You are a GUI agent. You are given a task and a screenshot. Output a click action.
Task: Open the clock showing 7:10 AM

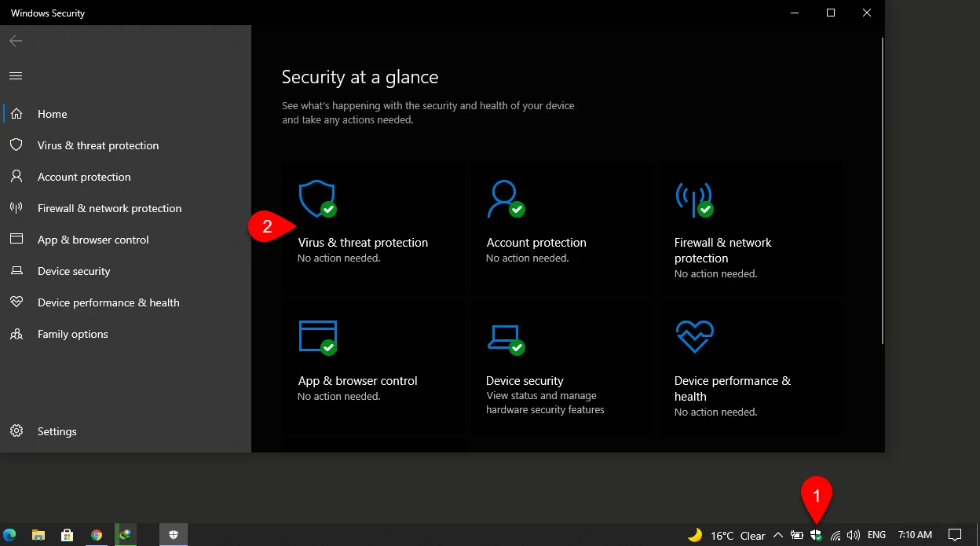pos(915,535)
